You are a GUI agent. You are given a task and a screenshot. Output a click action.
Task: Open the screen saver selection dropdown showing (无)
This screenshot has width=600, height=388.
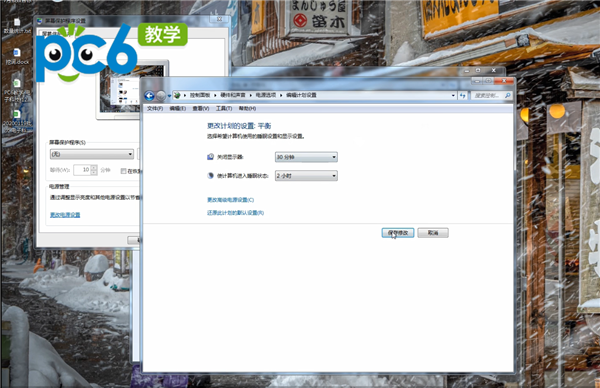coord(92,154)
